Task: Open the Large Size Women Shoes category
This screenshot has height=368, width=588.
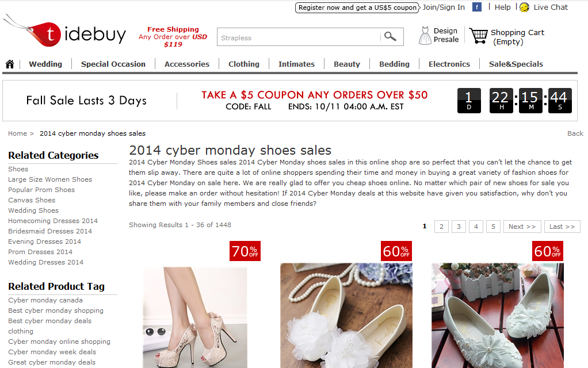Action: coord(50,179)
